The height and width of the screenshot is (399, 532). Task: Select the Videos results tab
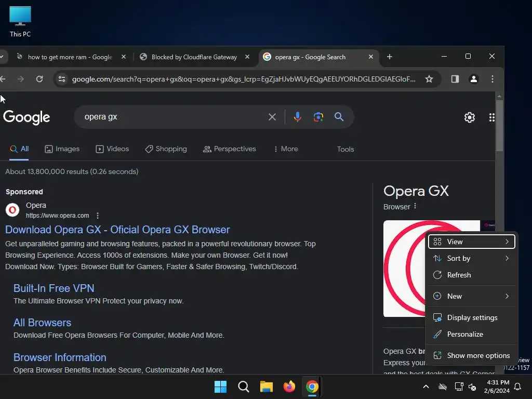pyautogui.click(x=112, y=149)
